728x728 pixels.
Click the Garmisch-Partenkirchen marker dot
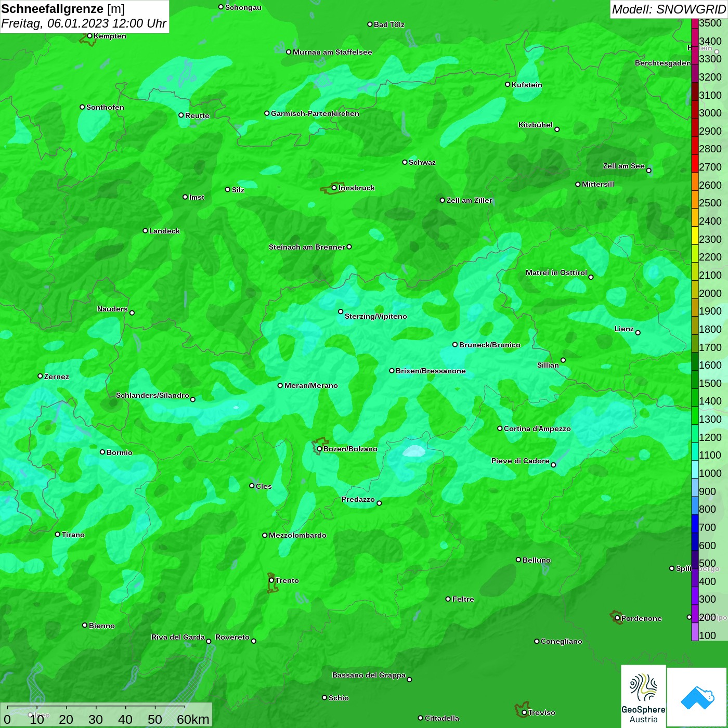tap(267, 113)
